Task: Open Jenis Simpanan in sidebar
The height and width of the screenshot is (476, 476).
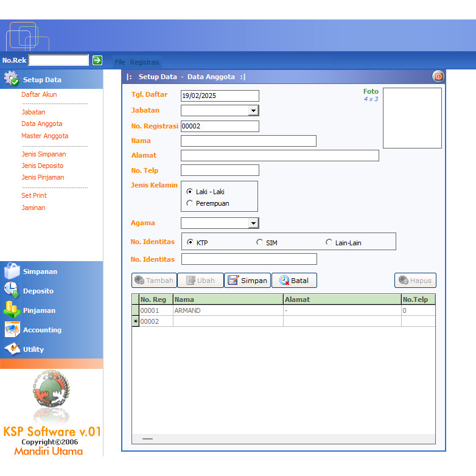Action: click(x=44, y=154)
